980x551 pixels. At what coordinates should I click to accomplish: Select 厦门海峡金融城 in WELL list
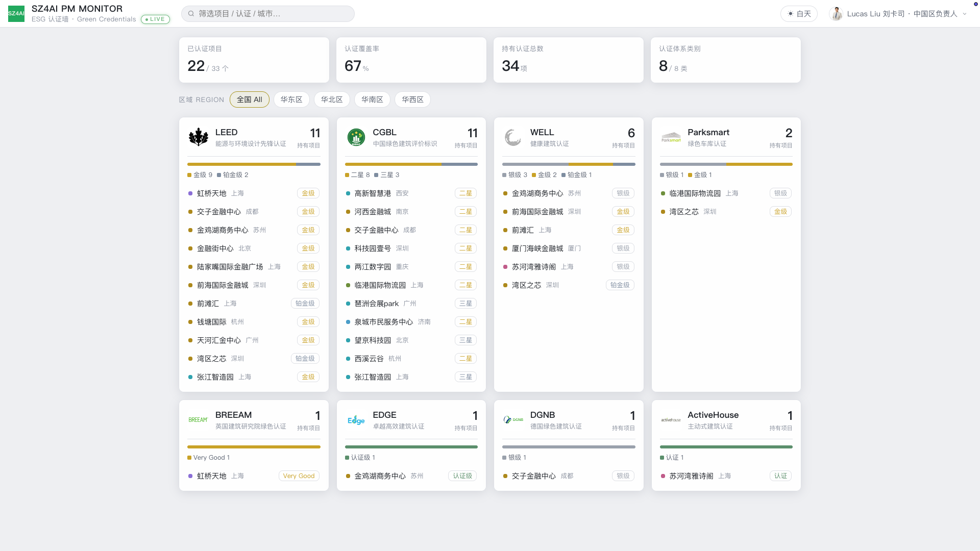tap(569, 248)
